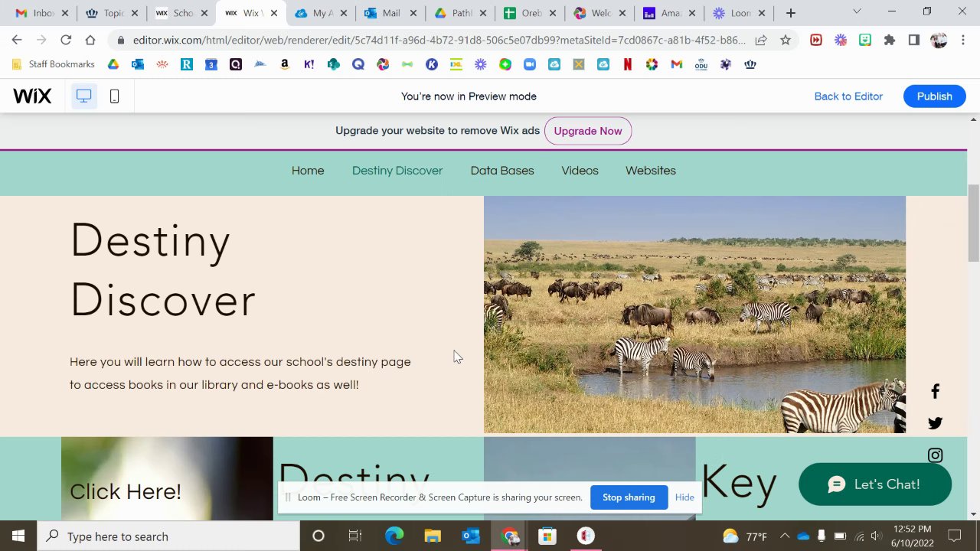Open the Windows Start menu
Screen dimensions: 980x551
18,536
